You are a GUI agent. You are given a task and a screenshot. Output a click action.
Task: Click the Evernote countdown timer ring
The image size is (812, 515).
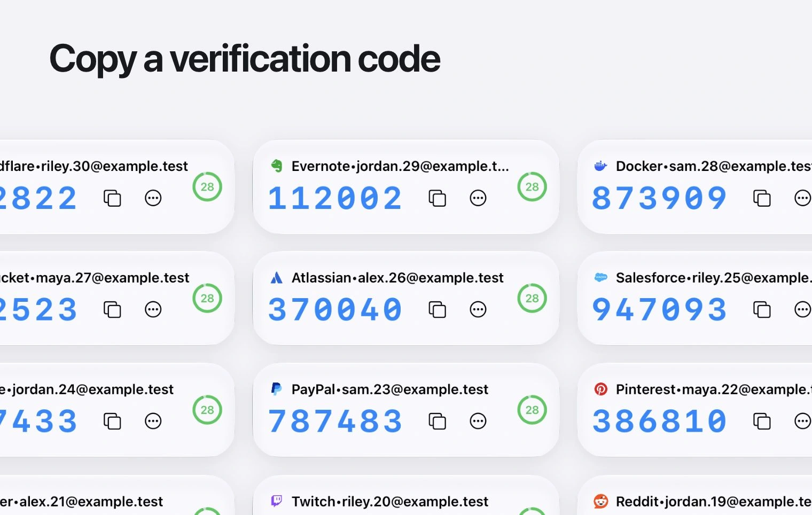tap(532, 186)
